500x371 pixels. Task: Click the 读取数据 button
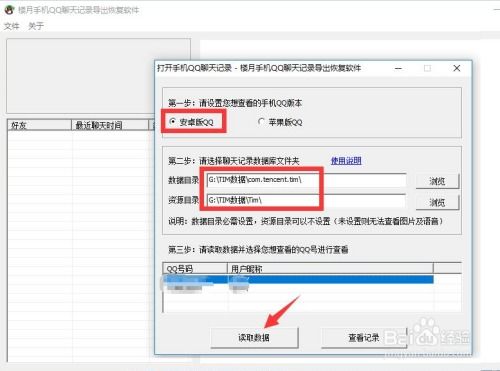coord(254,337)
